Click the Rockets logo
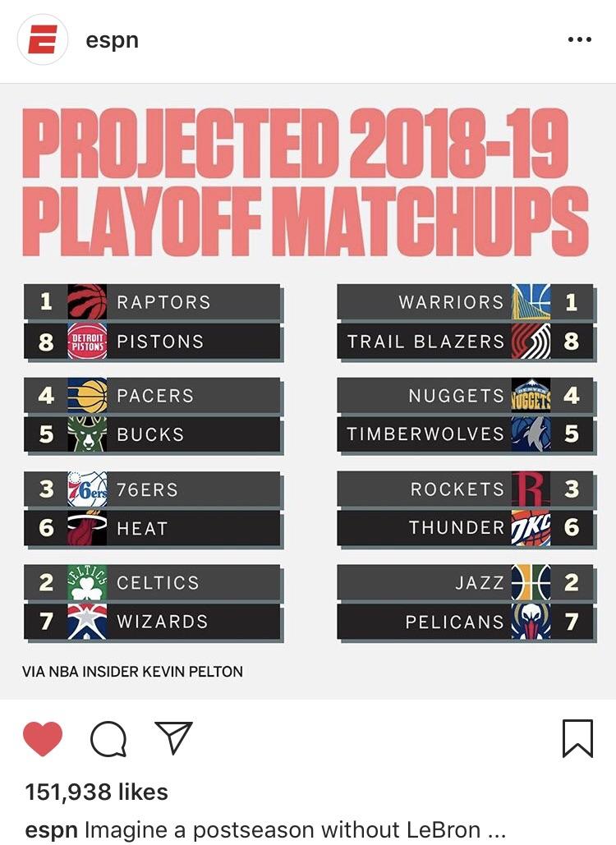Screen dimensions: 616x845 (533, 489)
